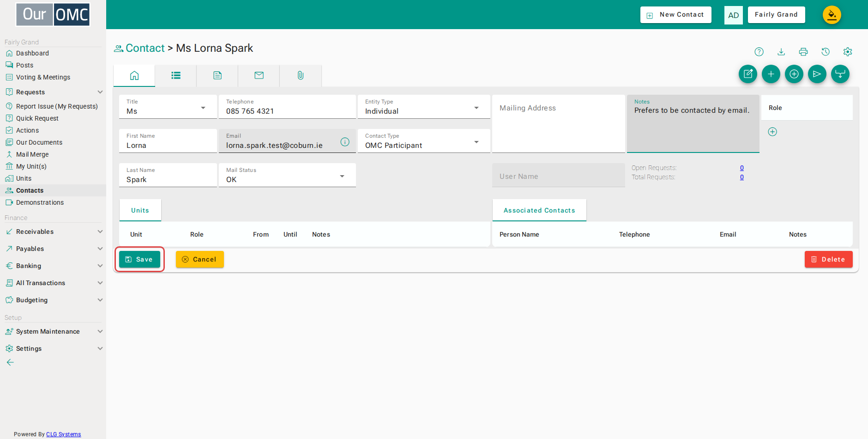Open the Title dropdown

pos(168,107)
